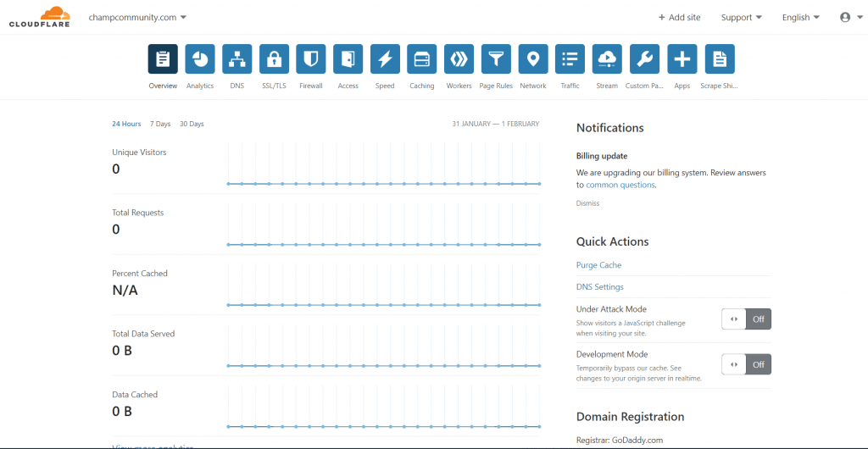Click Add site button
Image resolution: width=868 pixels, height=449 pixels.
pyautogui.click(x=679, y=17)
